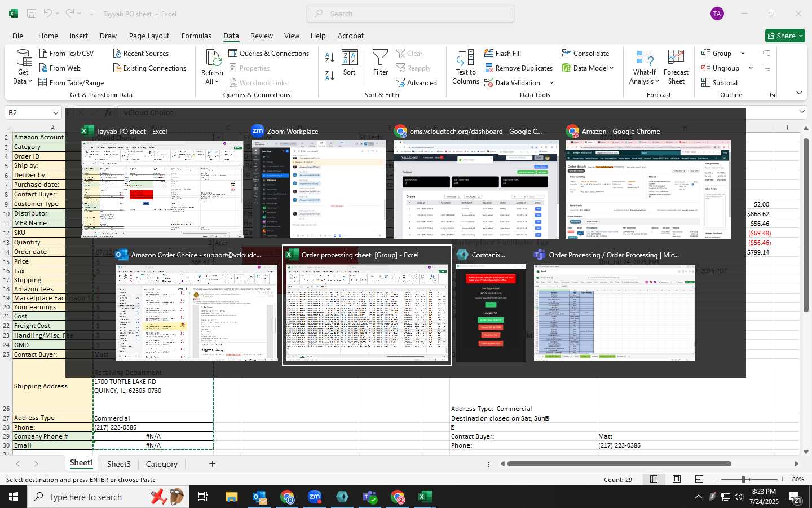Create a Forecast Sheet
This screenshot has height=508, width=812.
pyautogui.click(x=676, y=67)
